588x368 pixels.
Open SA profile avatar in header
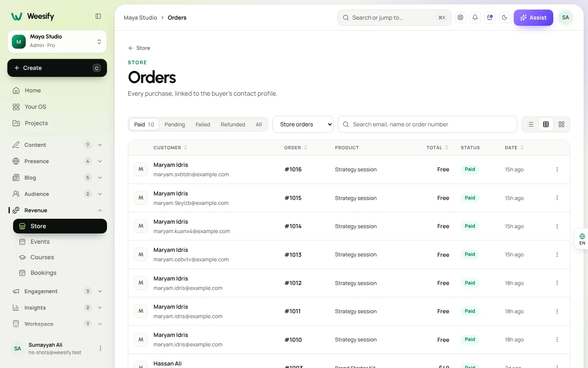(x=566, y=18)
